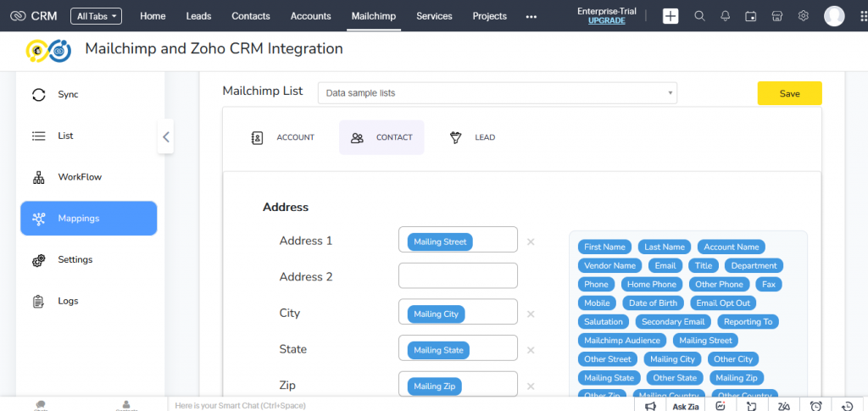Pick the Fax field tag
Image resolution: width=868 pixels, height=411 pixels.
tap(768, 285)
